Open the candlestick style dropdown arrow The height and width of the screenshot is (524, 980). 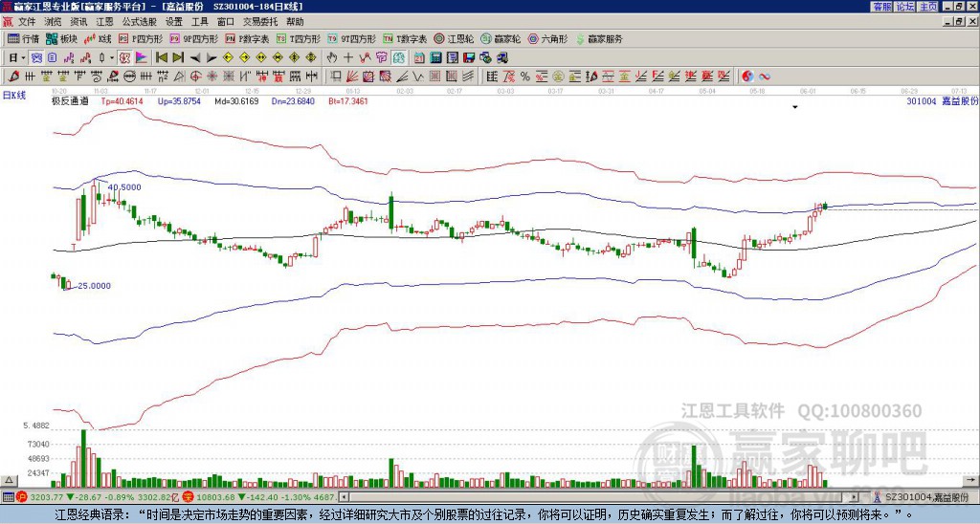pos(112,57)
